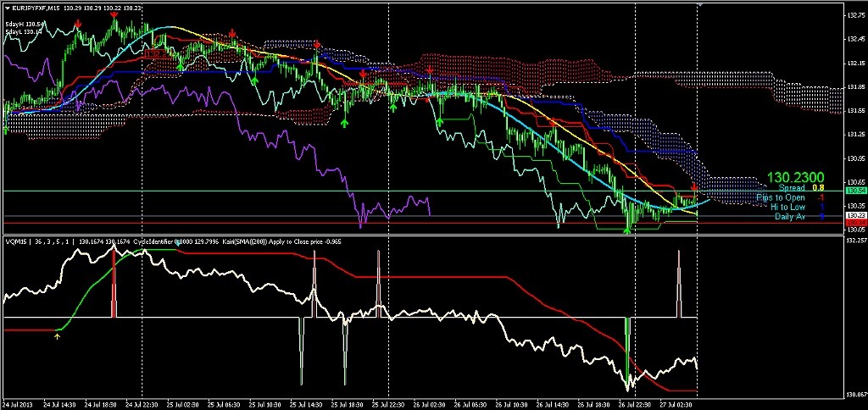Click the 132.45 price scale label
868x410 pixels.
click(x=856, y=39)
